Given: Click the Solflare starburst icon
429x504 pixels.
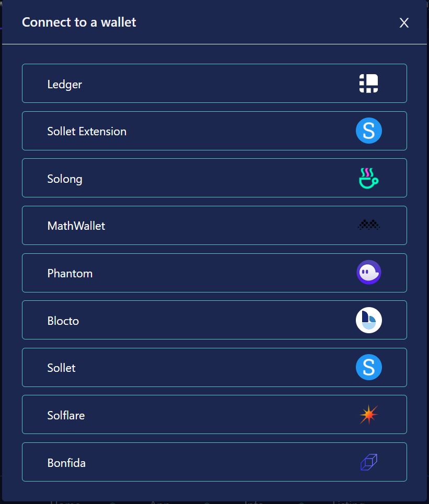Looking at the screenshot, I should click(x=368, y=415).
